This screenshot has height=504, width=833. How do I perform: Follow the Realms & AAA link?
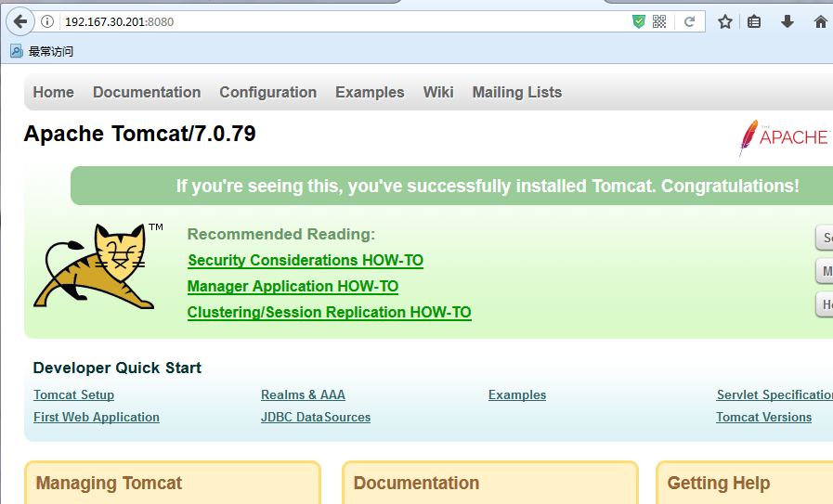303,395
